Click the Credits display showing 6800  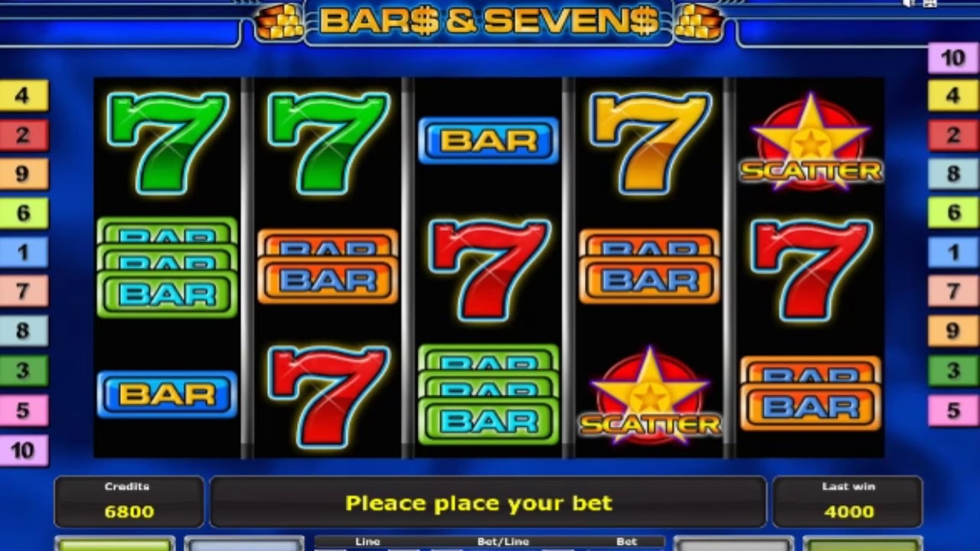click(129, 502)
